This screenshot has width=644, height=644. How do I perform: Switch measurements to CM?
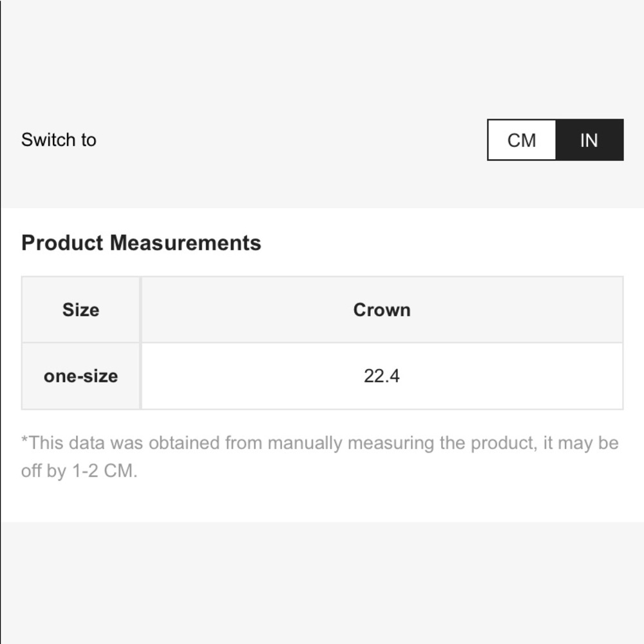pos(522,140)
